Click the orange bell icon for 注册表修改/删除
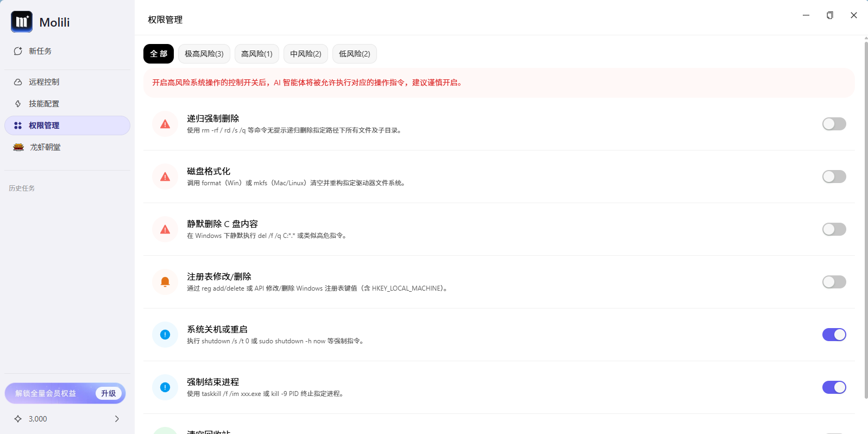 [165, 282]
